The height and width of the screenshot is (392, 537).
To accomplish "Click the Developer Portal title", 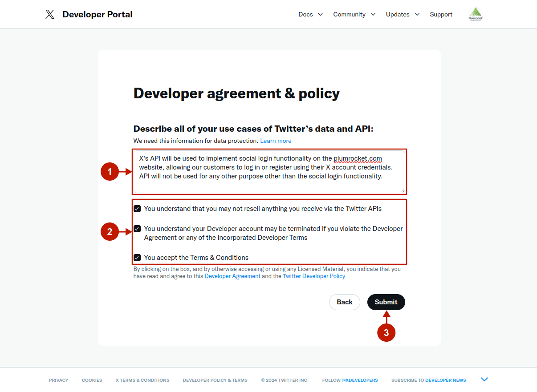I will point(98,14).
